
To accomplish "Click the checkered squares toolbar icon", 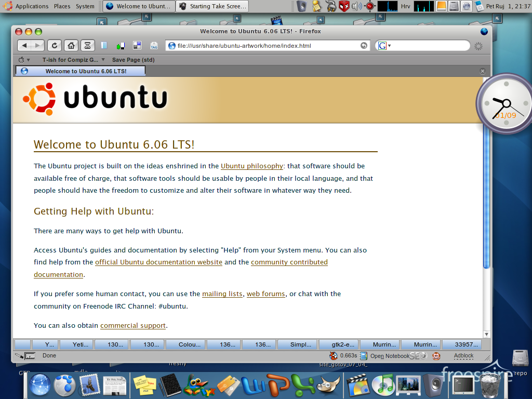I will click(x=137, y=46).
